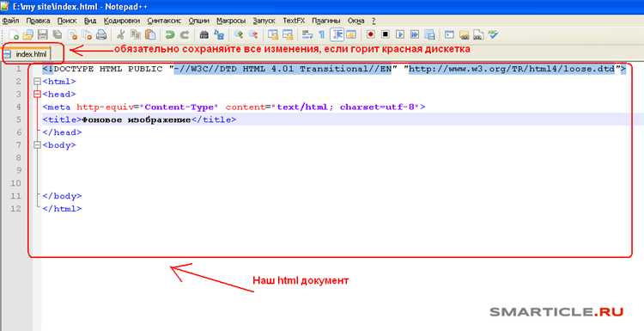Toggle word wrap toolbar button
The width and height of the screenshot is (644, 331).
point(307,35)
